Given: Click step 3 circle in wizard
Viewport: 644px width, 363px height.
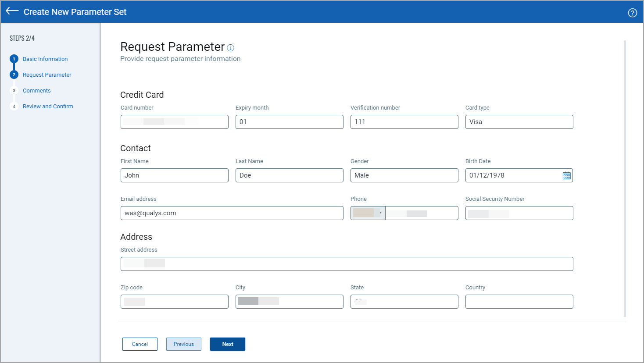Looking at the screenshot, I should 14,91.
